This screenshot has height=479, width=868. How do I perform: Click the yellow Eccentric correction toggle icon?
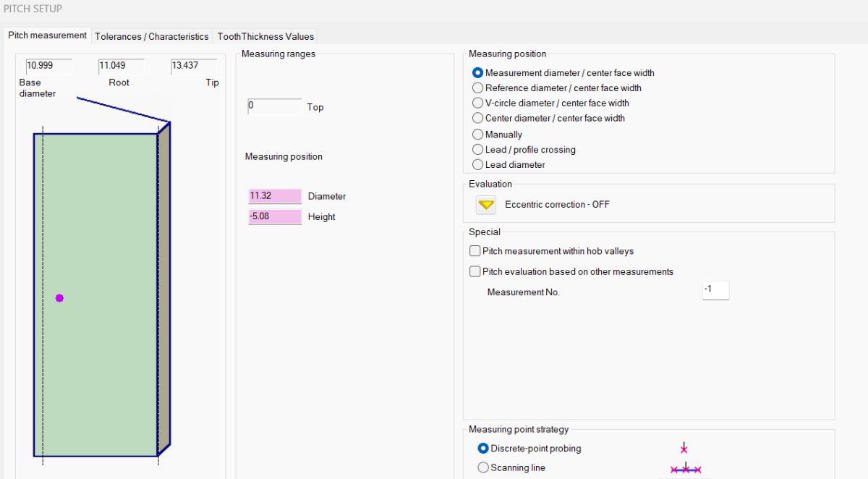coord(487,205)
